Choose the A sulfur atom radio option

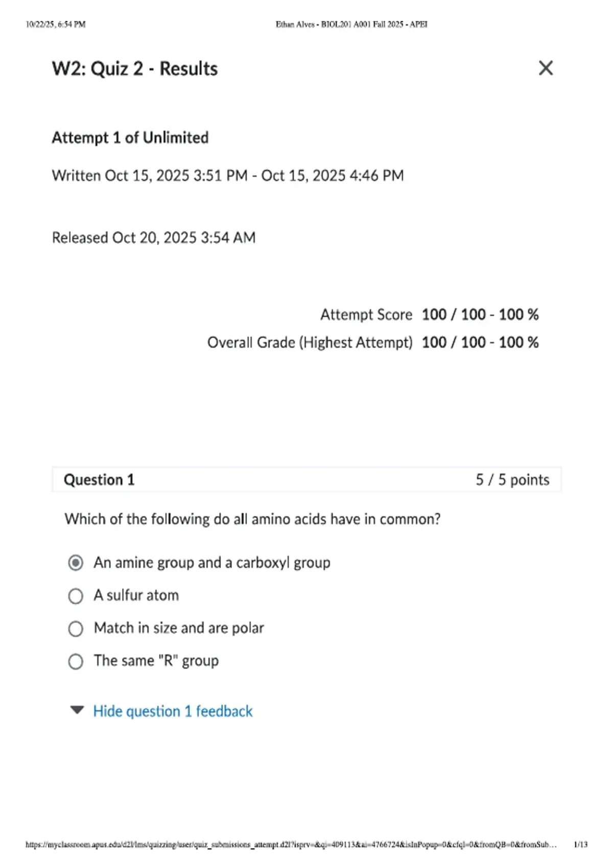click(x=76, y=596)
